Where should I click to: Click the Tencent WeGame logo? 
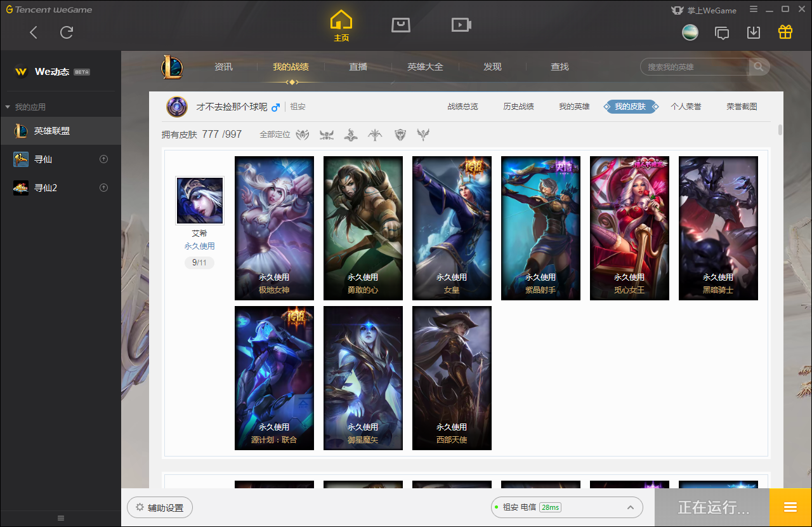(x=49, y=10)
